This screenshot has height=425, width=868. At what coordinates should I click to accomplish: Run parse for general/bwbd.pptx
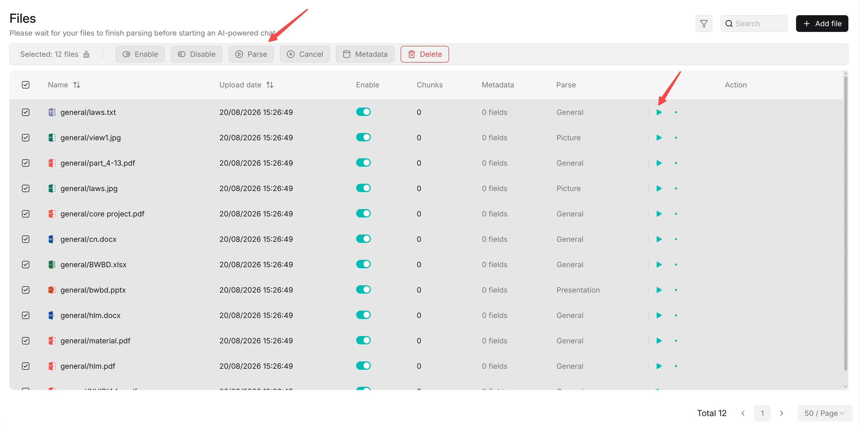point(659,290)
